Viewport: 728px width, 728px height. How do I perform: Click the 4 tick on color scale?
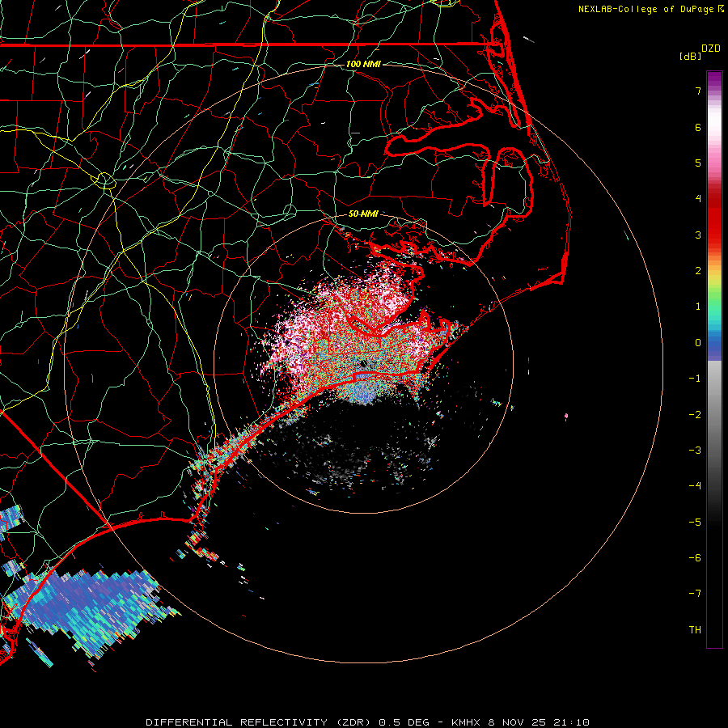point(698,199)
